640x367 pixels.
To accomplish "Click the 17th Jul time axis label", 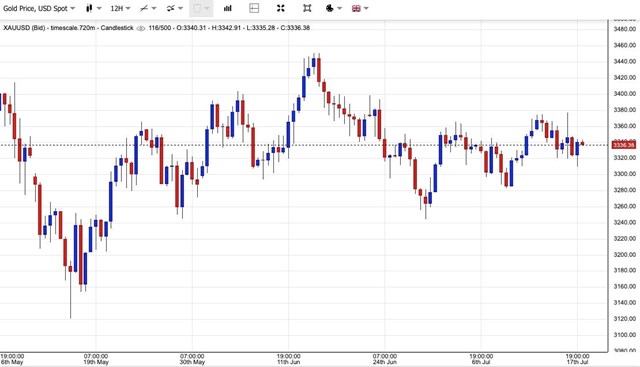I will pos(577,362).
